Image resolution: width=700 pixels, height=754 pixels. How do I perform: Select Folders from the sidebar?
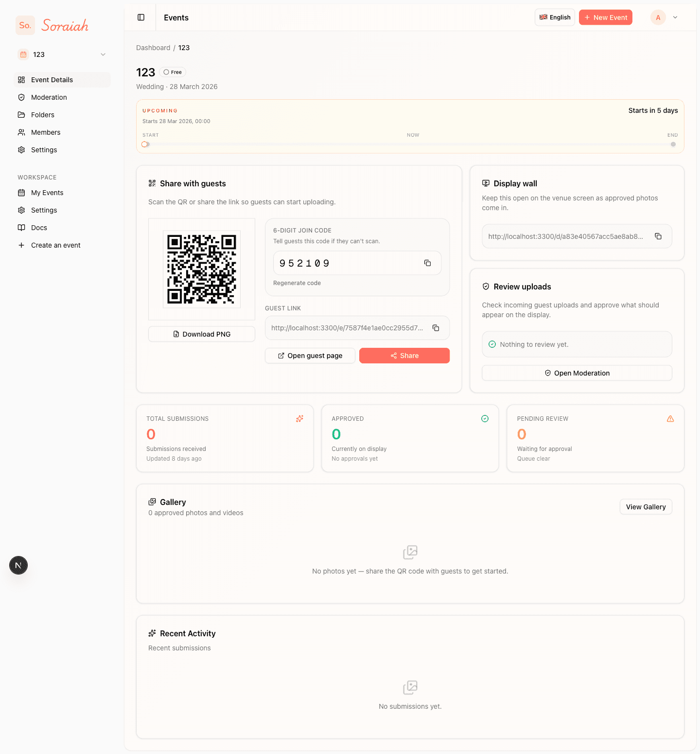pos(43,114)
